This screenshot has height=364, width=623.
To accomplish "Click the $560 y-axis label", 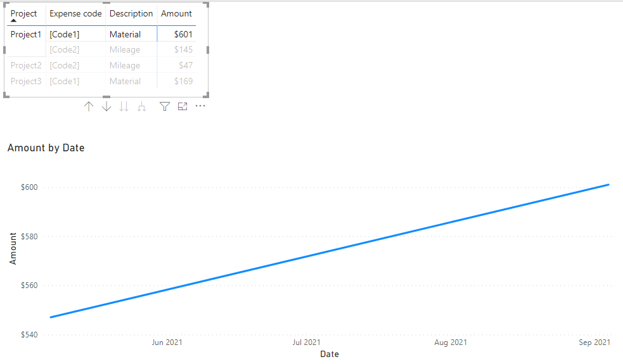I will 29,286.
